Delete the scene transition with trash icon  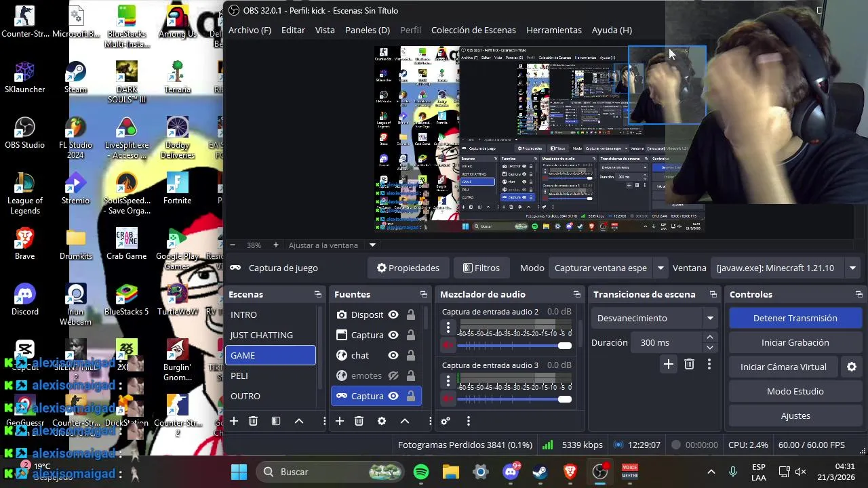pos(689,365)
